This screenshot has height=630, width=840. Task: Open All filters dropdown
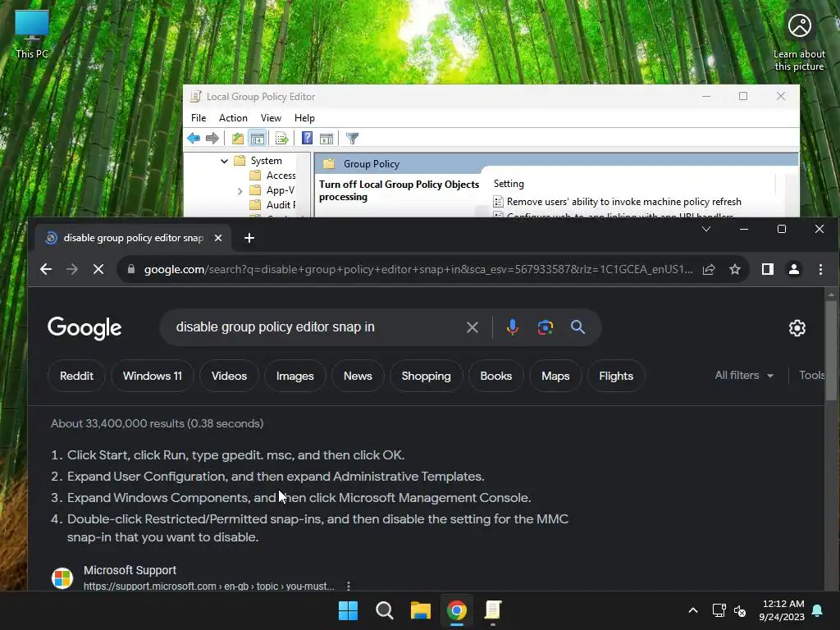tap(744, 376)
